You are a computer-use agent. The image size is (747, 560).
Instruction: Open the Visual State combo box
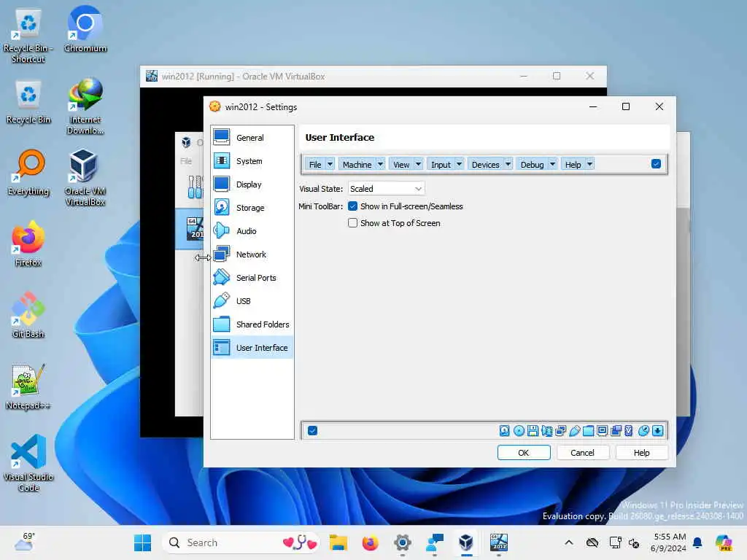386,189
